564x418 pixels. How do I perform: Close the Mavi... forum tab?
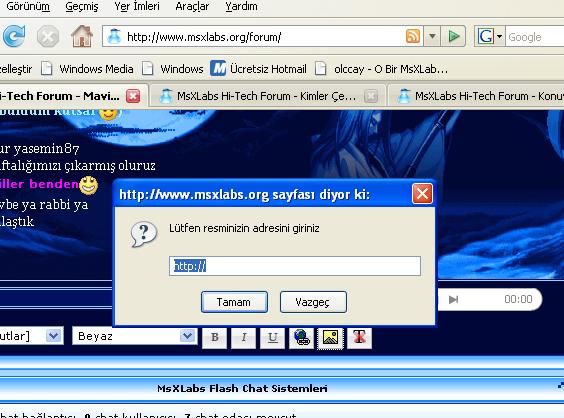(133, 96)
